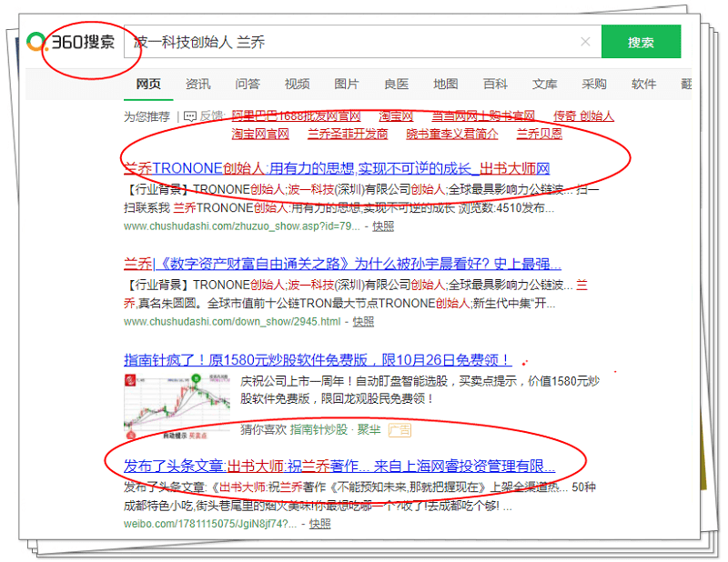Select the 采购 tab
Viewport: 728px width, 562px height.
[594, 84]
